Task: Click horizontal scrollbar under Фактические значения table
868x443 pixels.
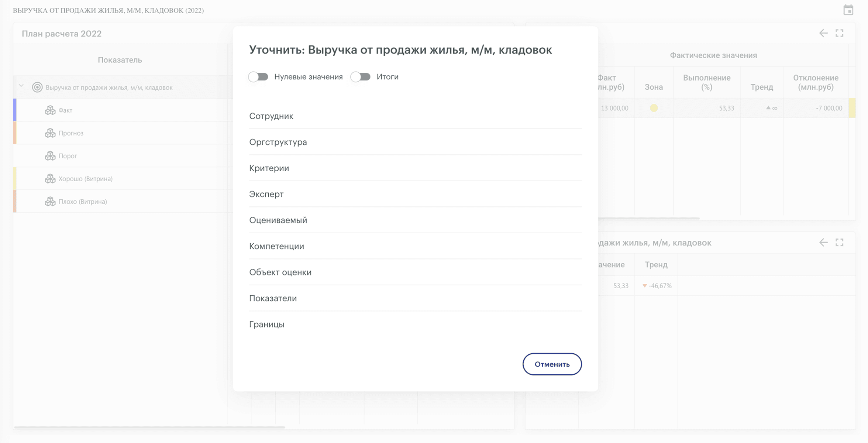Action: tap(648, 218)
